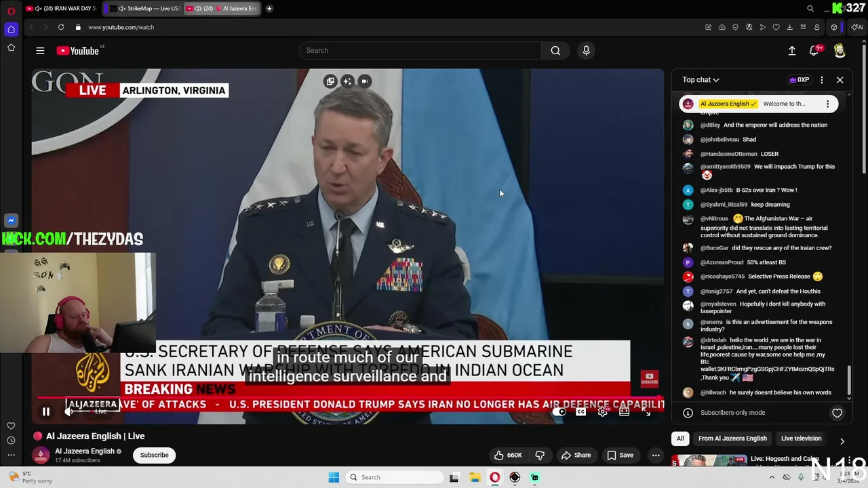This screenshot has width=868, height=488.
Task: Open Opera downloads icon
Action: coord(789,27)
